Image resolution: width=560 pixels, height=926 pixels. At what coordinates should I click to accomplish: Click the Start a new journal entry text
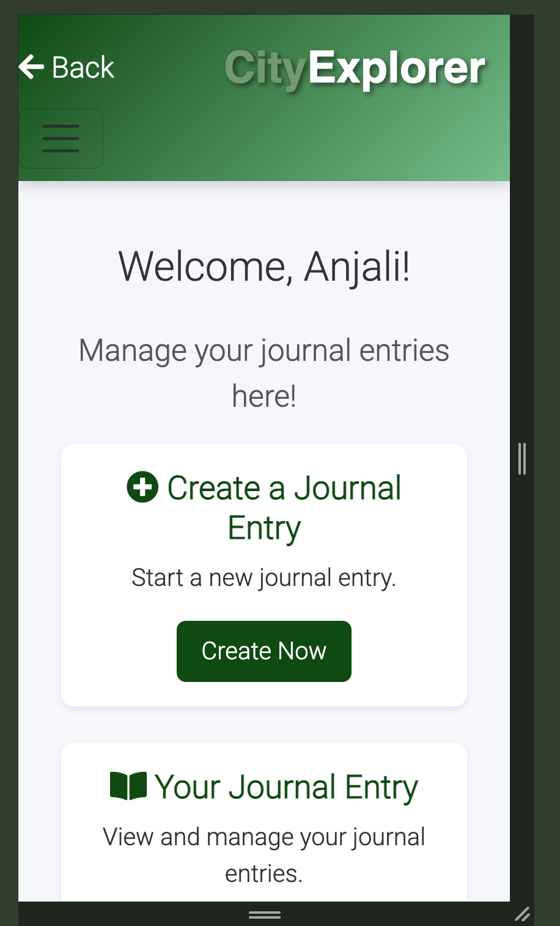click(x=264, y=578)
